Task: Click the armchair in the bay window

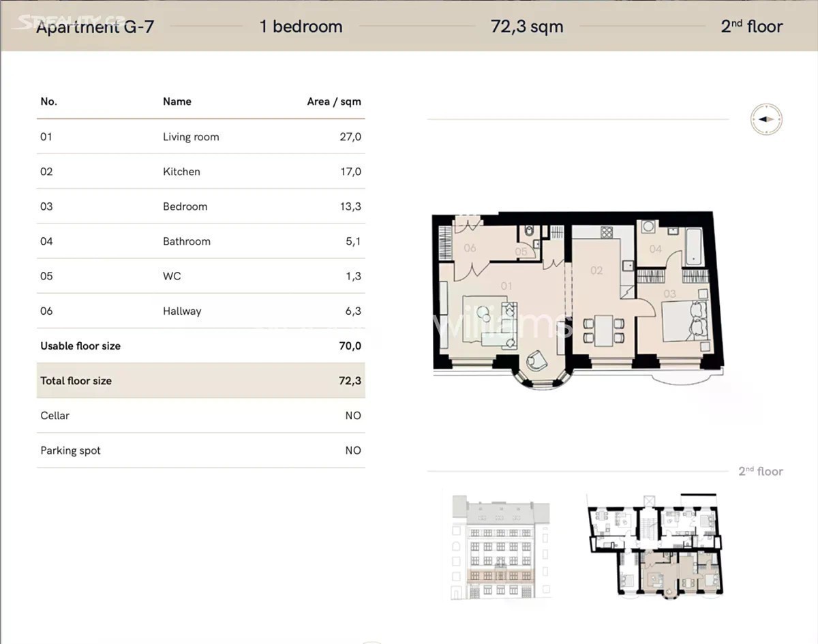Action: (x=537, y=359)
